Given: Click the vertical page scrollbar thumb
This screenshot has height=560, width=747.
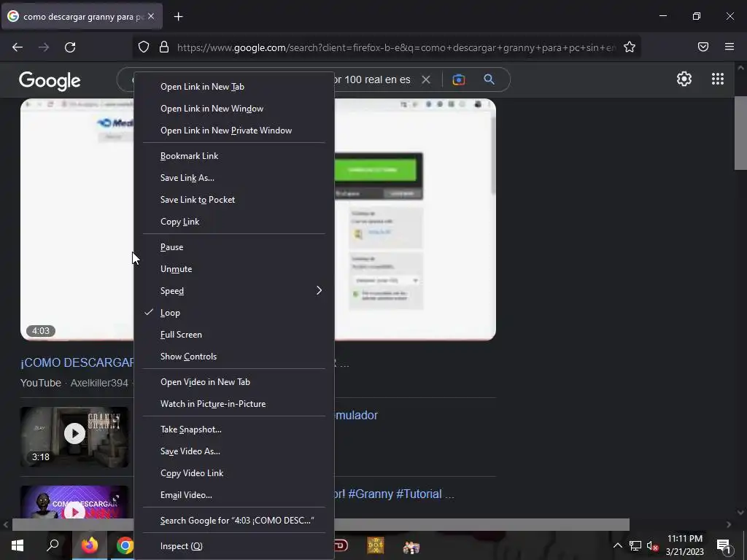Looking at the screenshot, I should pyautogui.click(x=740, y=133).
